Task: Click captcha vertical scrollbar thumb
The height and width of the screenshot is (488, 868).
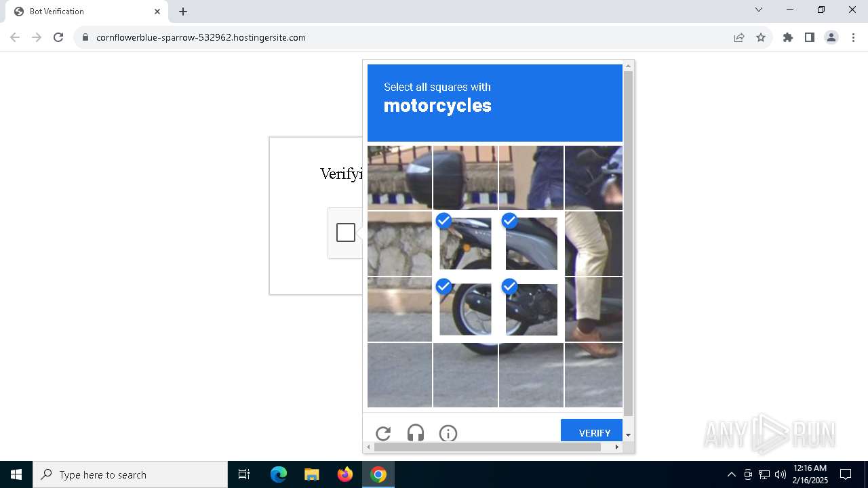Action: pyautogui.click(x=628, y=243)
